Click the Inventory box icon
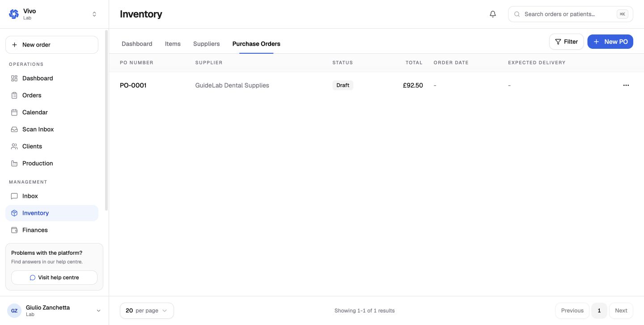Viewport: 644px width, 325px height. coord(14,213)
